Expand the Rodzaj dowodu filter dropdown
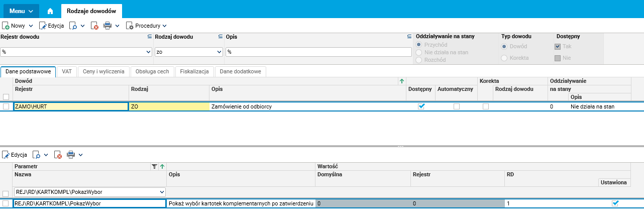The image size is (644, 223). pyautogui.click(x=219, y=52)
